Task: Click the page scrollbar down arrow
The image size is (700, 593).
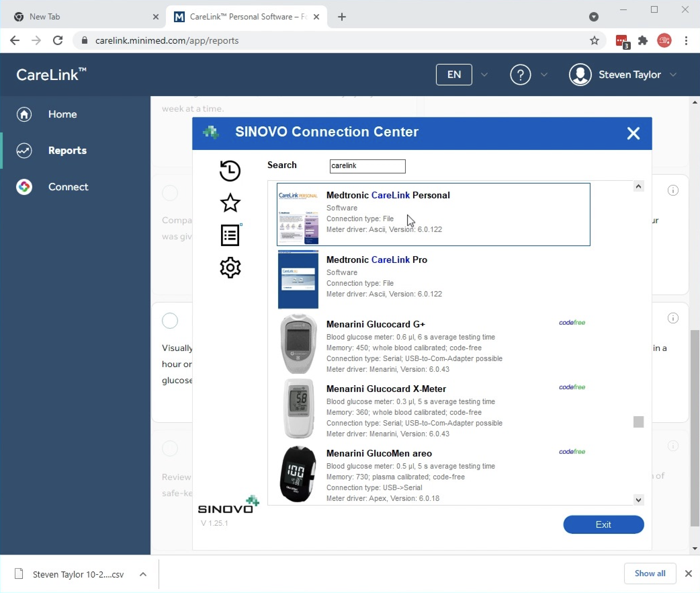Action: [x=695, y=549]
